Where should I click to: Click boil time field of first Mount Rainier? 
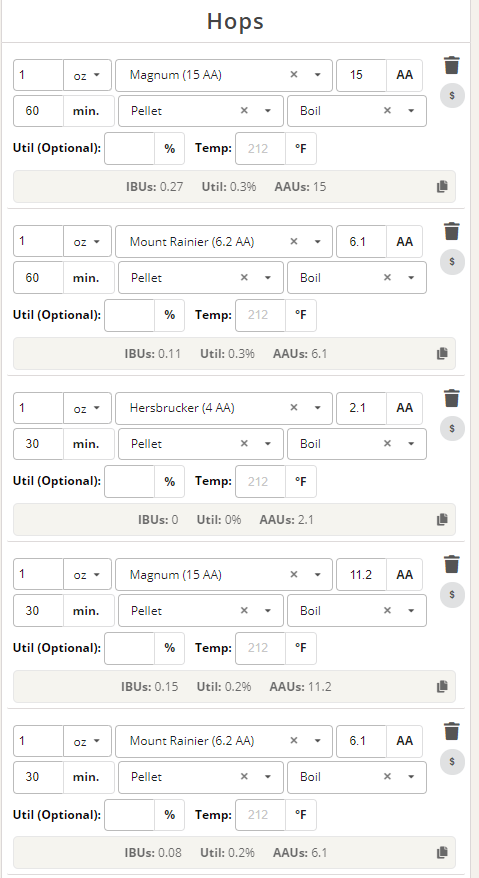38,278
